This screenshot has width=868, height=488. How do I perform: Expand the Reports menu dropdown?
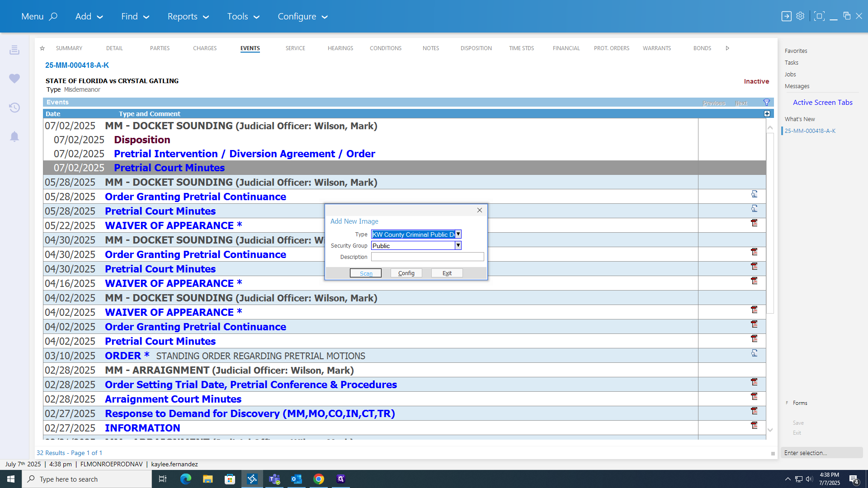[x=188, y=16]
